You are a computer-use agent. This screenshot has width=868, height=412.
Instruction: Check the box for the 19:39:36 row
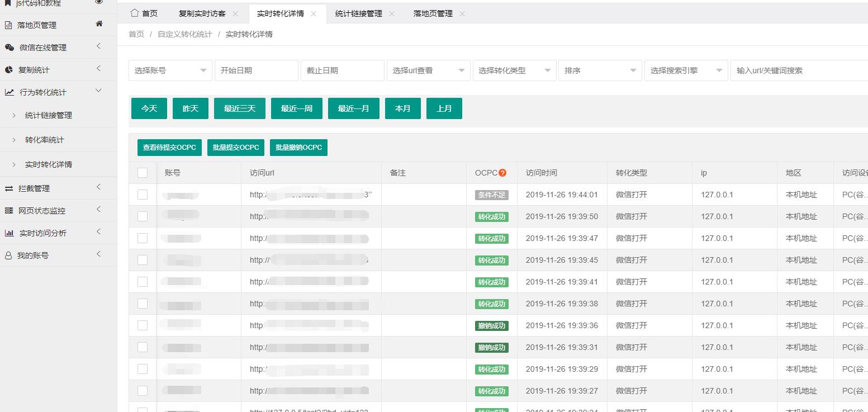pos(143,325)
